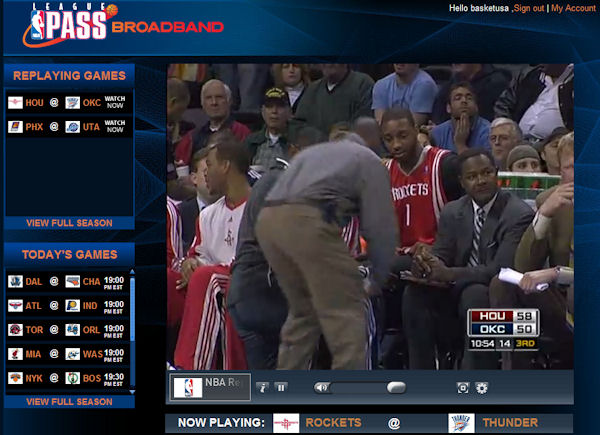600x435 pixels.
Task: Open the info button in the player controls
Action: (x=262, y=388)
